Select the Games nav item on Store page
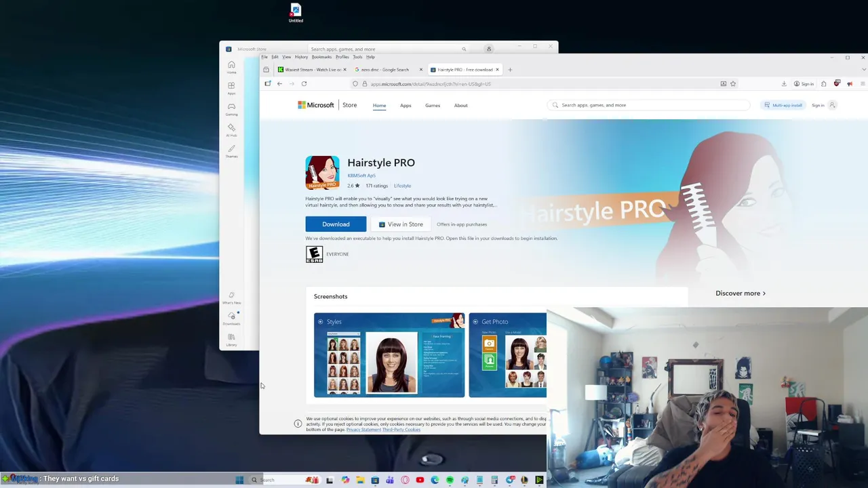 [x=433, y=105]
